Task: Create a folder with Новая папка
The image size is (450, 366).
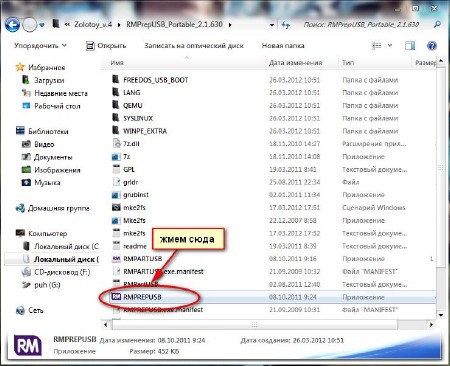Action: coord(283,46)
